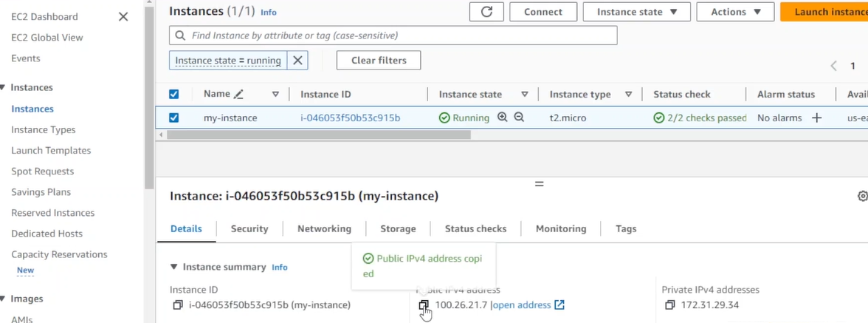Image resolution: width=868 pixels, height=323 pixels.
Task: Click the Launch instances button
Action: pos(824,12)
